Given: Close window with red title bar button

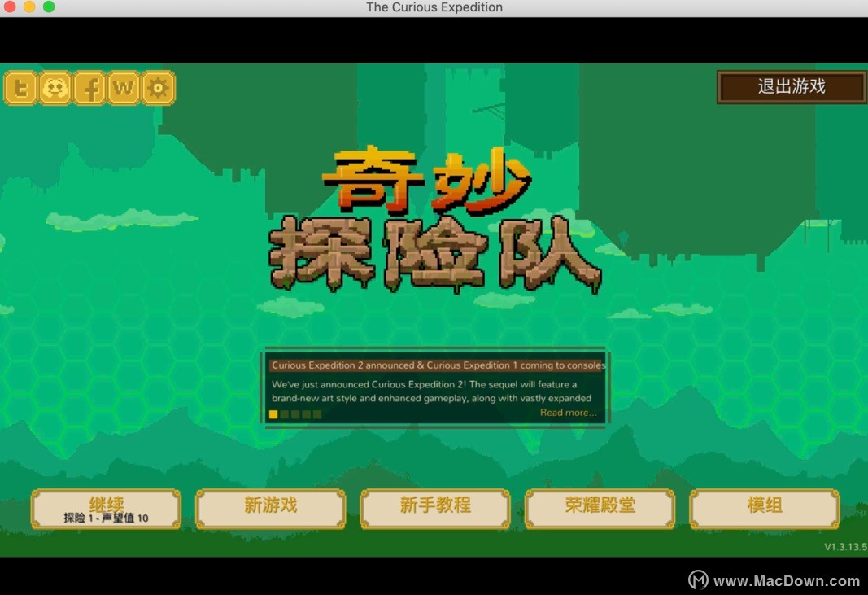Looking at the screenshot, I should 10,7.
